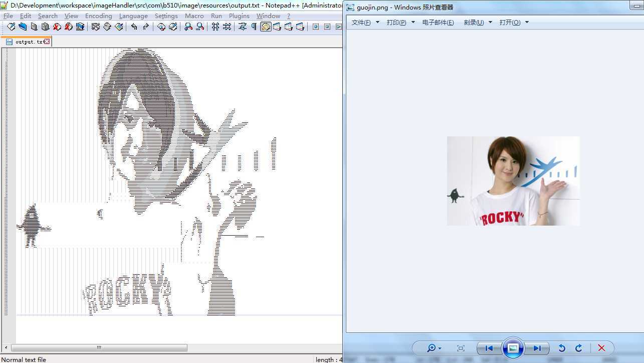
Task: Open the File menu in Notepad++
Action: (8, 16)
